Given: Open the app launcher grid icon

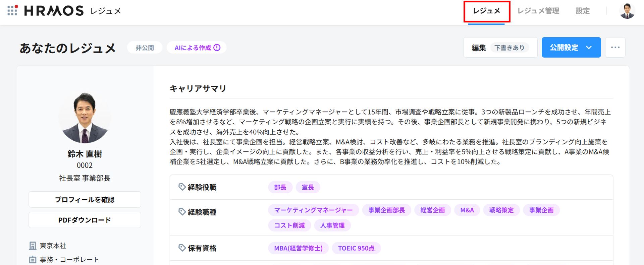Looking at the screenshot, I should click(12, 10).
